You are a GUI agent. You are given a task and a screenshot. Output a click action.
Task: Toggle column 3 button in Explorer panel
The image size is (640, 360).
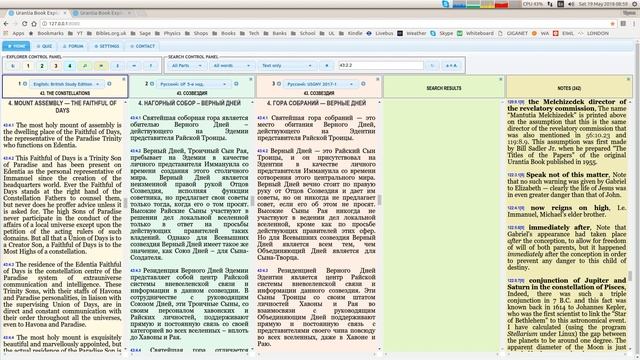[56, 66]
